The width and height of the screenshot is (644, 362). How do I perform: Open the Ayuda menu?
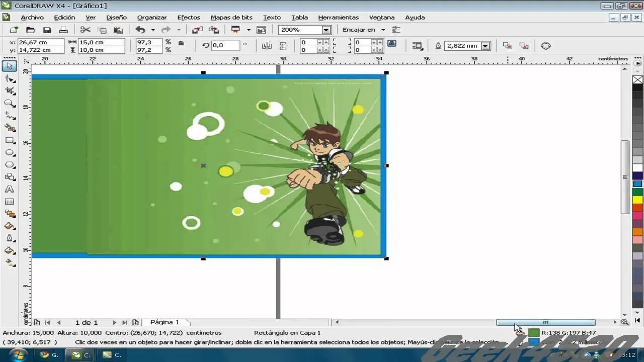[x=415, y=18]
